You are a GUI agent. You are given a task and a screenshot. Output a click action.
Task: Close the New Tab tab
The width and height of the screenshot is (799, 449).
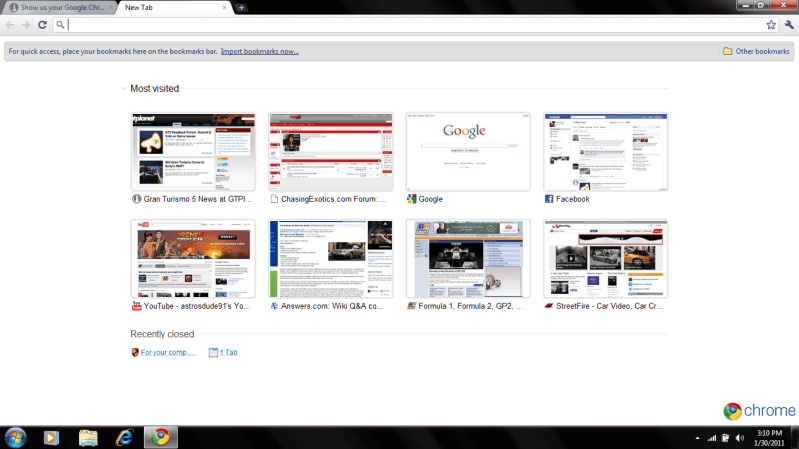224,8
